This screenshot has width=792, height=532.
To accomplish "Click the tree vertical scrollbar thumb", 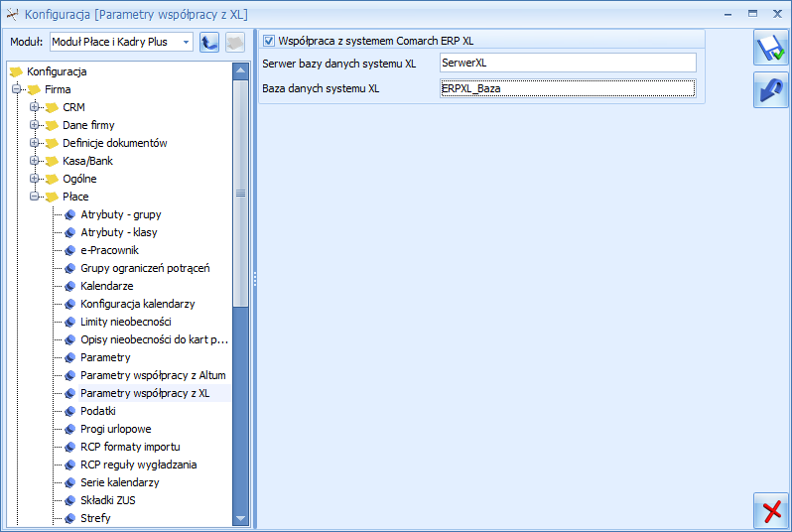I will click(x=241, y=193).
